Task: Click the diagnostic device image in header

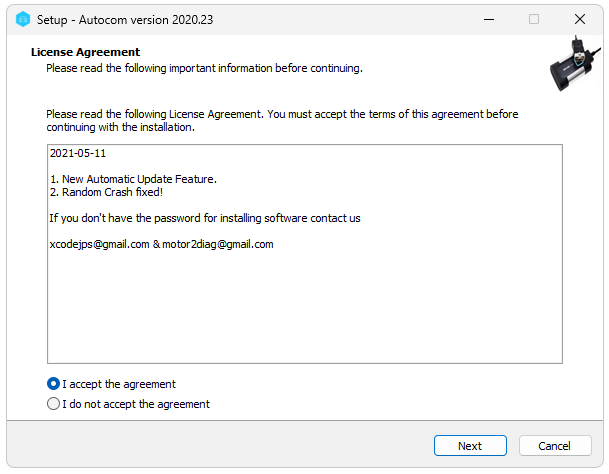Action: tap(575, 64)
